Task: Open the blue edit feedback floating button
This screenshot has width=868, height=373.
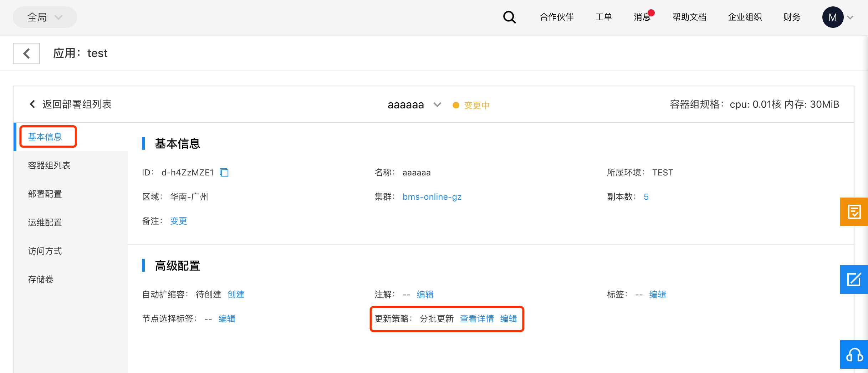Action: coord(854,280)
